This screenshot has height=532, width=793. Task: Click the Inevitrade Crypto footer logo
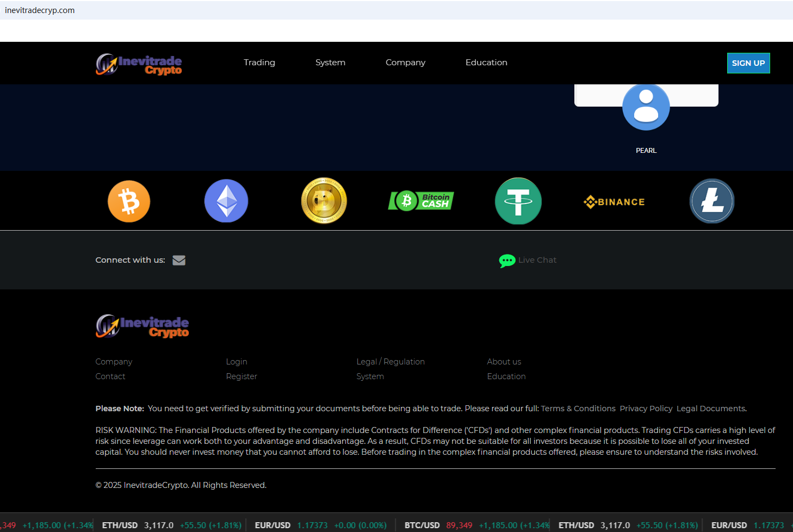tap(143, 326)
